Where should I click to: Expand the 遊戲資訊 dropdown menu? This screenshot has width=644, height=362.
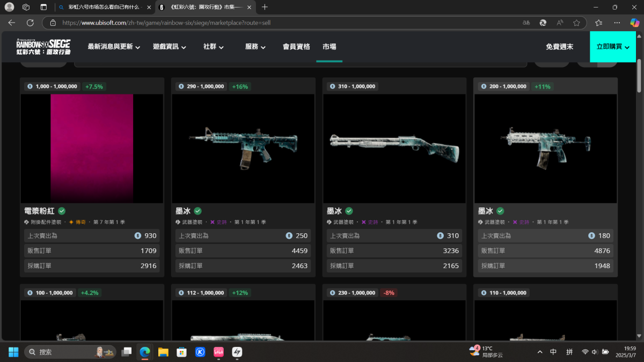click(170, 47)
